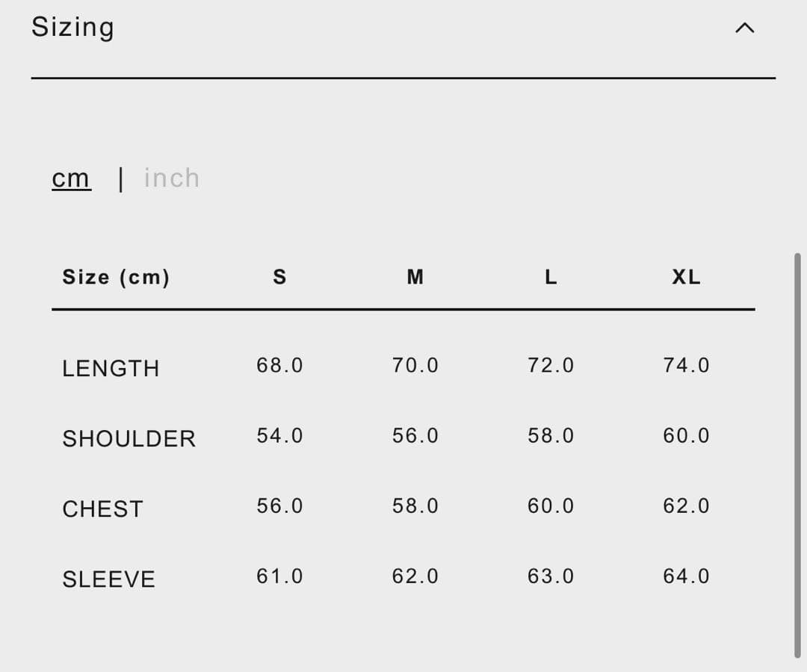Click the 56.0 shoulder value for M
This screenshot has height=672, width=807.
point(415,436)
